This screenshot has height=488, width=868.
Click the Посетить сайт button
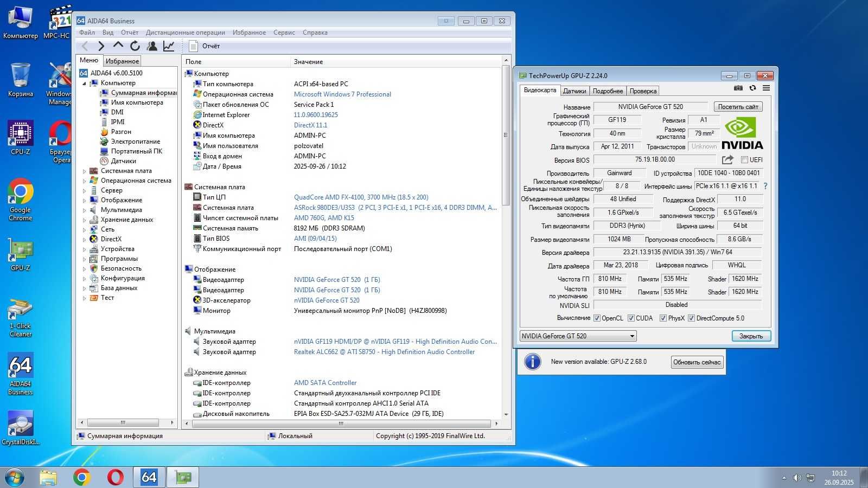[x=738, y=107]
